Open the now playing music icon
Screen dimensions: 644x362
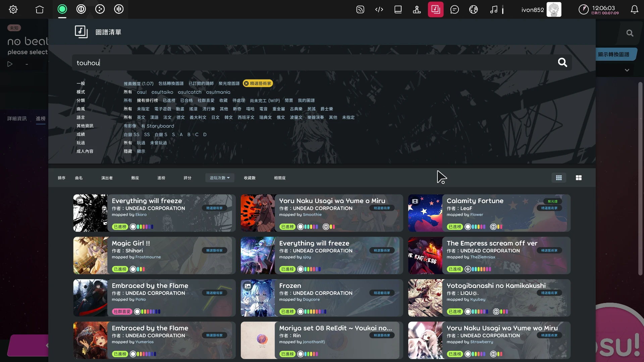coord(494,9)
